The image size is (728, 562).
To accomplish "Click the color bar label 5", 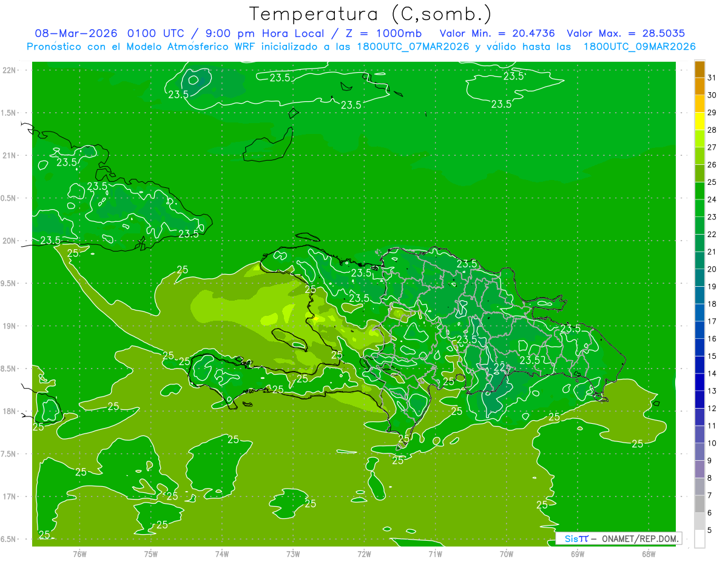I will click(x=709, y=530).
